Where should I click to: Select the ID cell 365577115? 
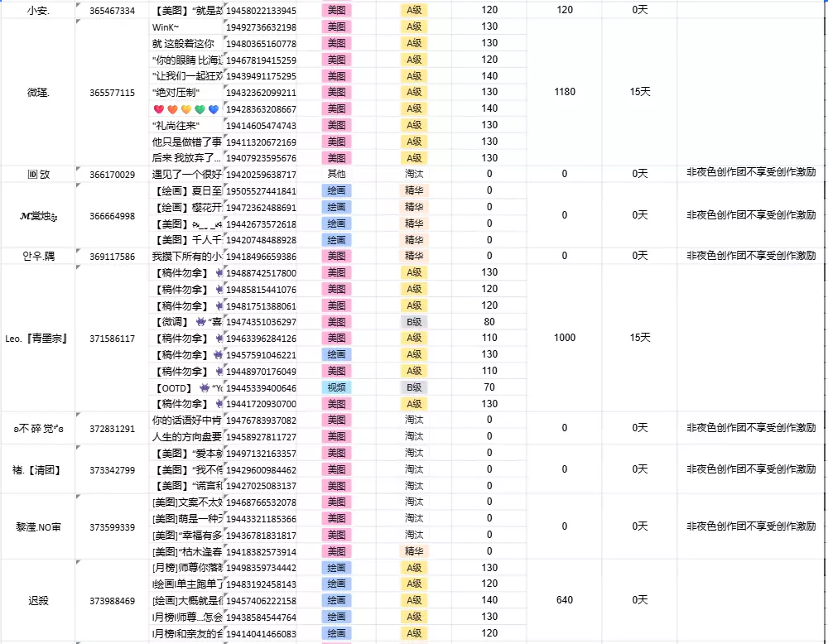(x=112, y=93)
